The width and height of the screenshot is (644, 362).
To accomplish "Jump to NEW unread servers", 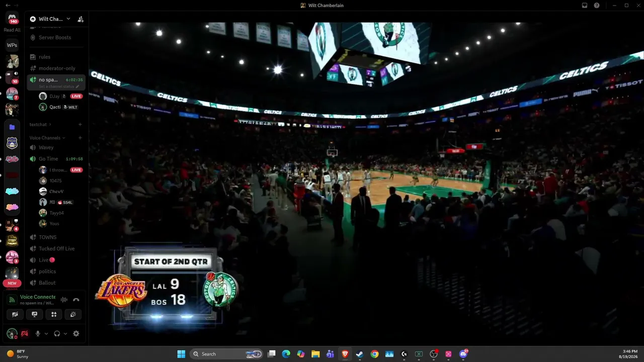I will [12, 283].
